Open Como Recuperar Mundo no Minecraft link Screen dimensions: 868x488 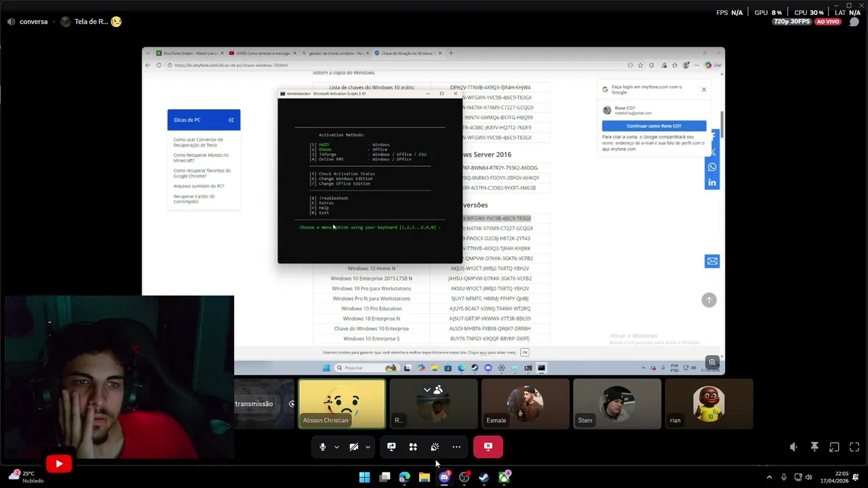[x=201, y=158]
